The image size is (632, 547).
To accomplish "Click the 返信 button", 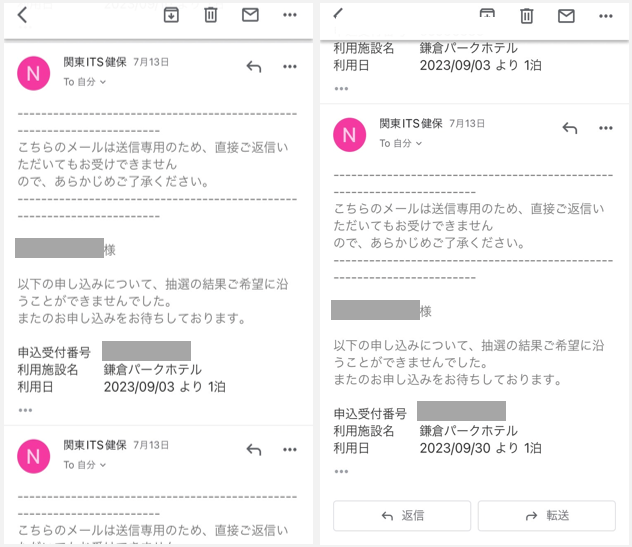I will tap(402, 516).
